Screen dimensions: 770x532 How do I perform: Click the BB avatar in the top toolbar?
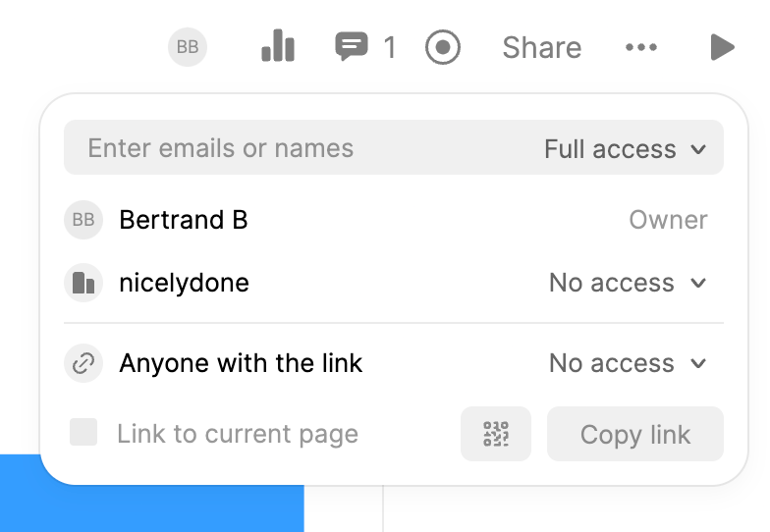pyautogui.click(x=188, y=47)
